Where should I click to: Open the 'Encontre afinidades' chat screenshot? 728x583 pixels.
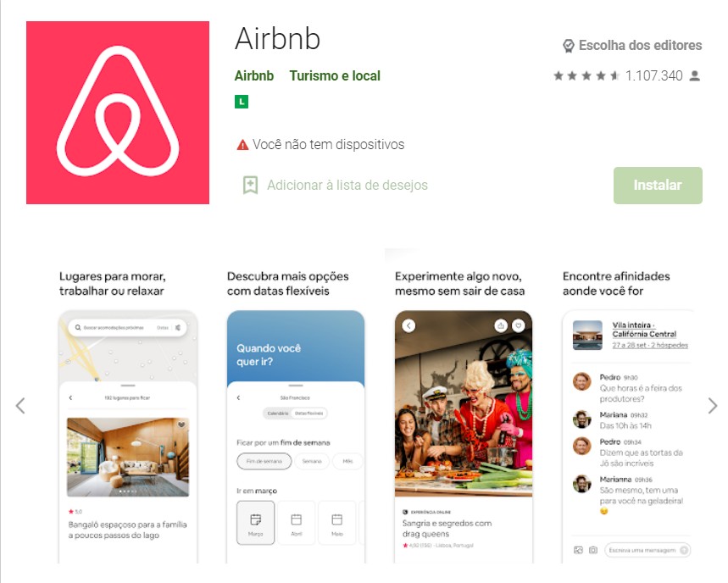click(628, 436)
